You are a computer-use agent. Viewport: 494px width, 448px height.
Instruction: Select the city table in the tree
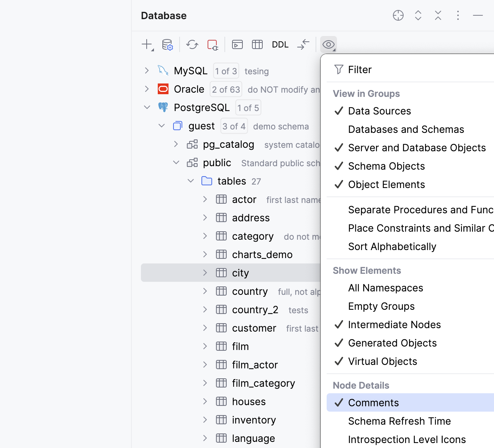pyautogui.click(x=240, y=273)
